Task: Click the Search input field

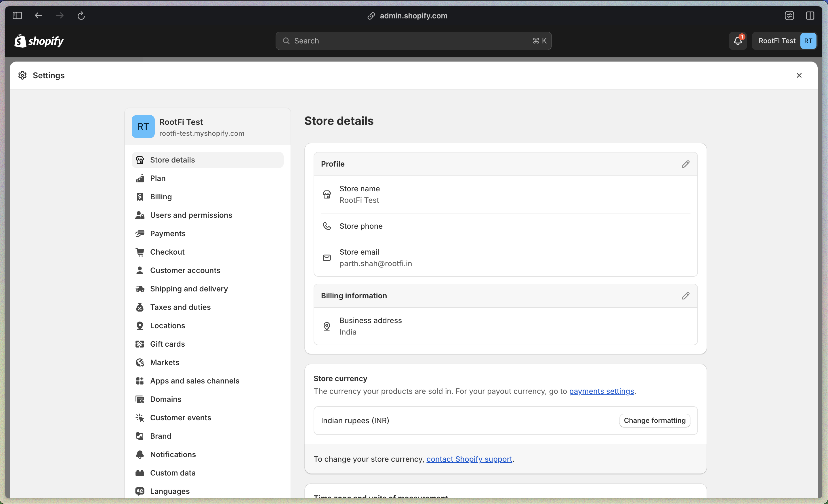Action: tap(413, 41)
